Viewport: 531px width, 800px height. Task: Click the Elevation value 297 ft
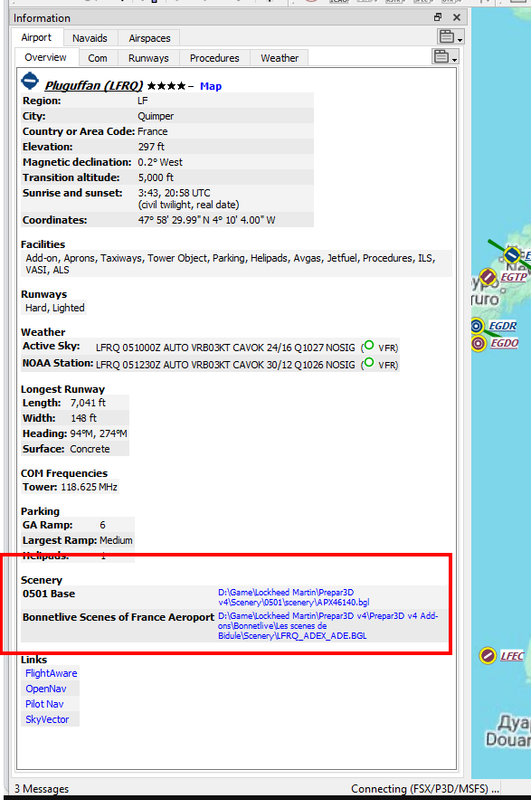(151, 147)
